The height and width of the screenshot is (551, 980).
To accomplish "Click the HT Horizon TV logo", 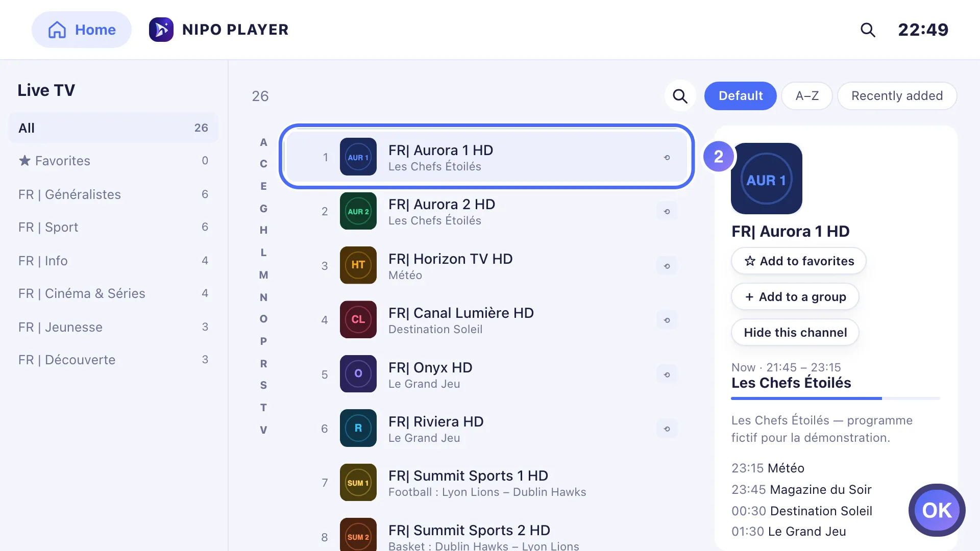I will (x=358, y=265).
